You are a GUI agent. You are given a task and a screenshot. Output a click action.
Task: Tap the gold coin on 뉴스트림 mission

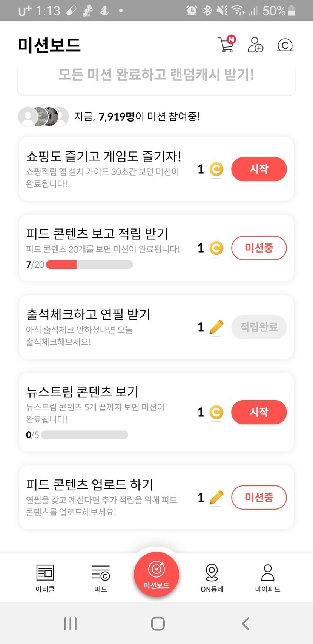(x=216, y=412)
